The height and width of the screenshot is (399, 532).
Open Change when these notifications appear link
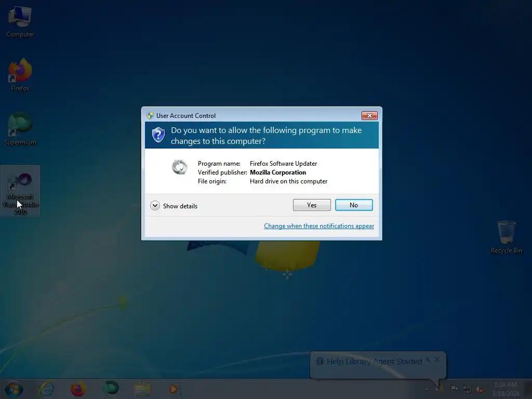pyautogui.click(x=319, y=226)
